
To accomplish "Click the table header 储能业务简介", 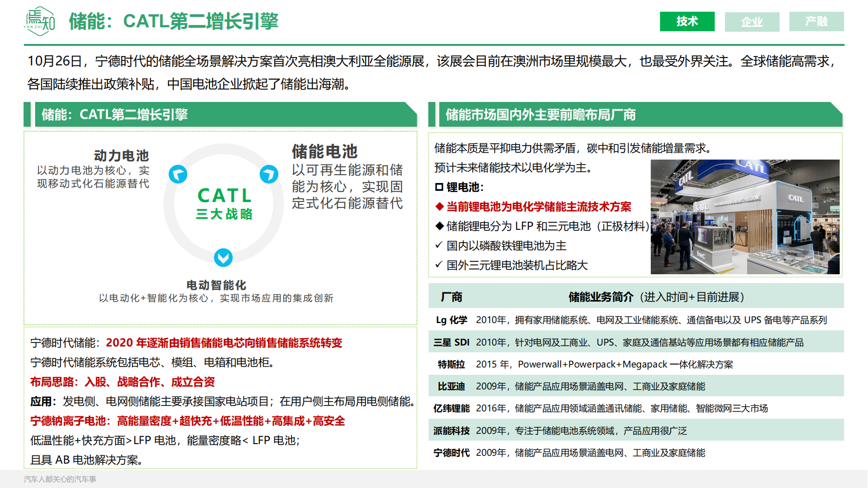I will coord(601,297).
